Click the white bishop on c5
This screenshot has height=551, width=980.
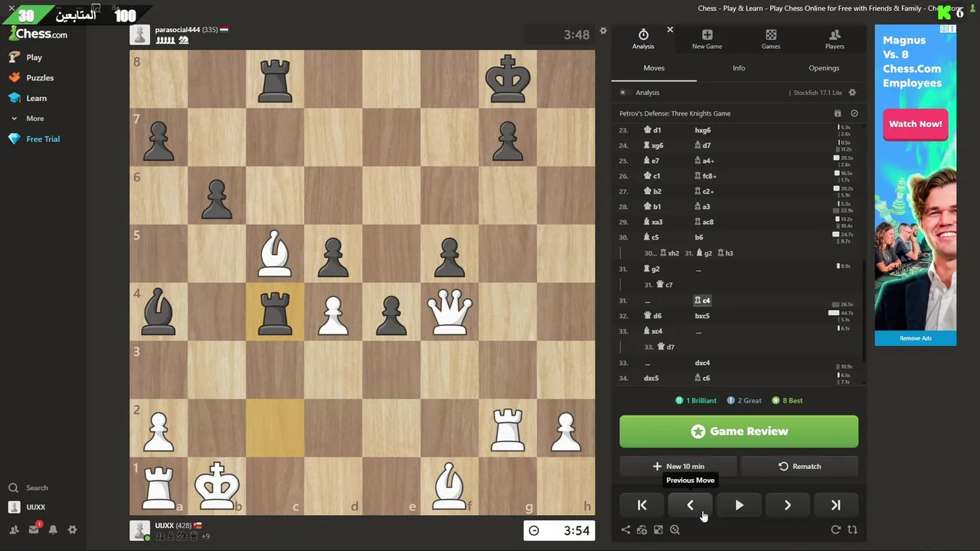[275, 253]
